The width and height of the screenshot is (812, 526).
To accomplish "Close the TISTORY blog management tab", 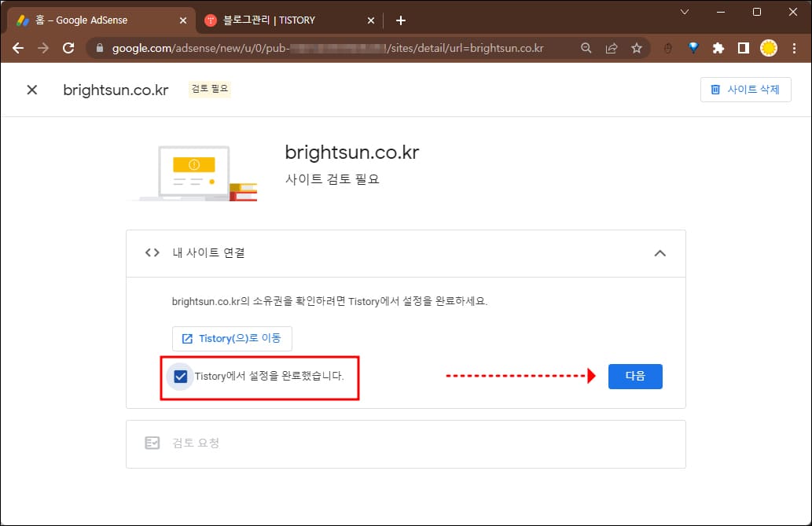I will coord(371,20).
